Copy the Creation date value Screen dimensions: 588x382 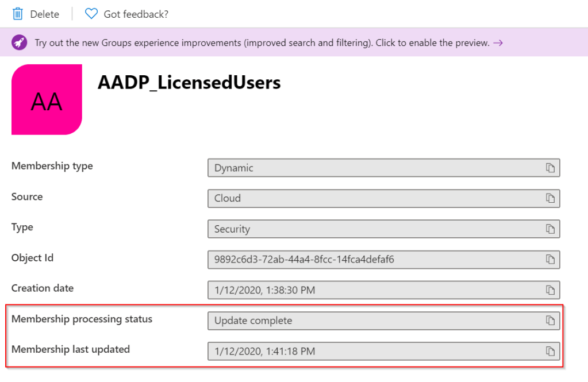[x=550, y=290]
